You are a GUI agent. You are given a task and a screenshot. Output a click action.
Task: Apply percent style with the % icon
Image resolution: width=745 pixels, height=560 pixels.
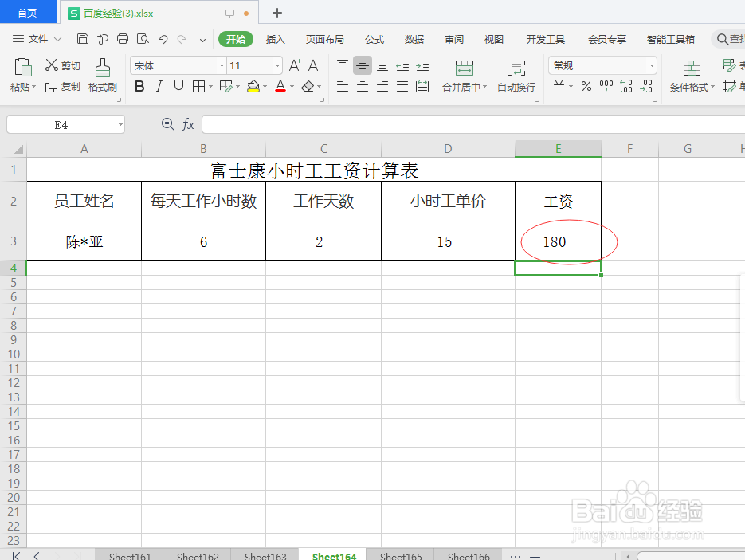pyautogui.click(x=586, y=88)
